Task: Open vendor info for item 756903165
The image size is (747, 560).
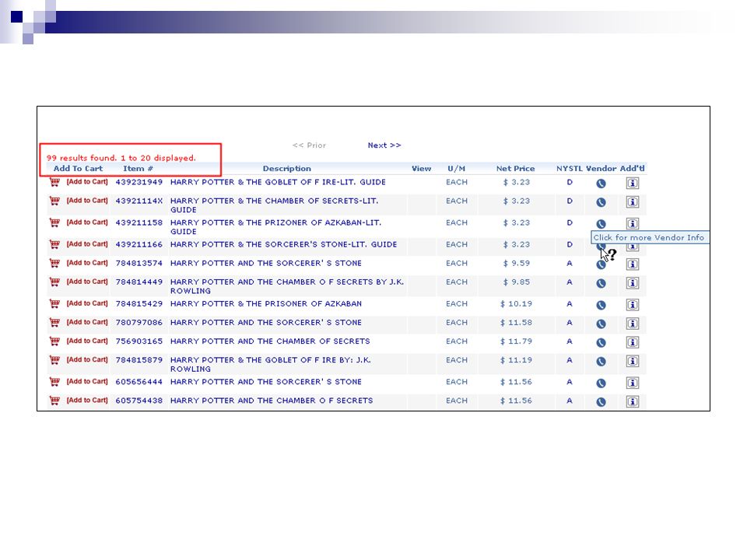Action: [x=601, y=342]
